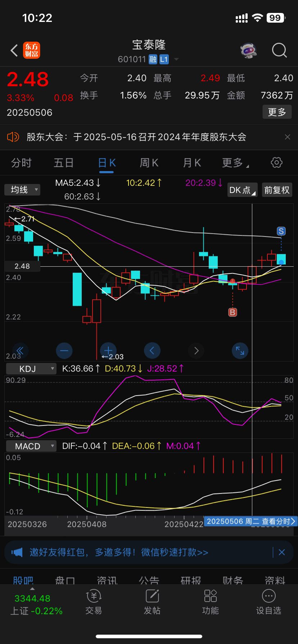Tap K:36.66 reading

[81, 369]
